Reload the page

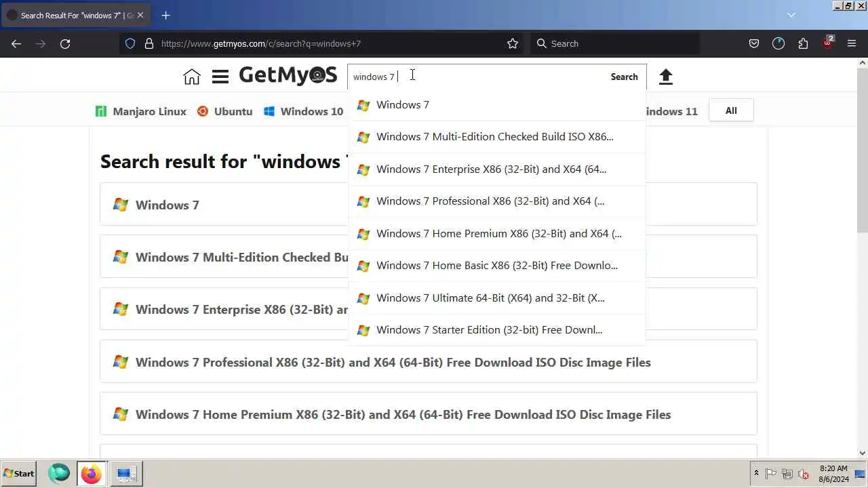[65, 43]
